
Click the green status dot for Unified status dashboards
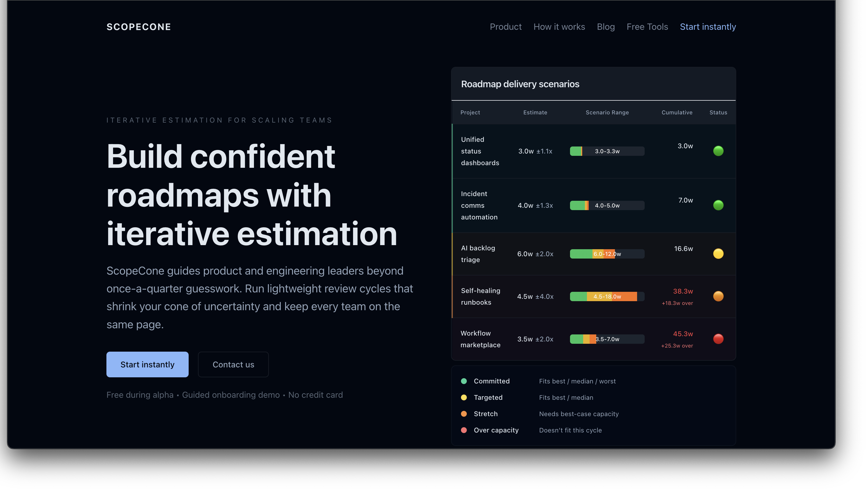pyautogui.click(x=718, y=151)
